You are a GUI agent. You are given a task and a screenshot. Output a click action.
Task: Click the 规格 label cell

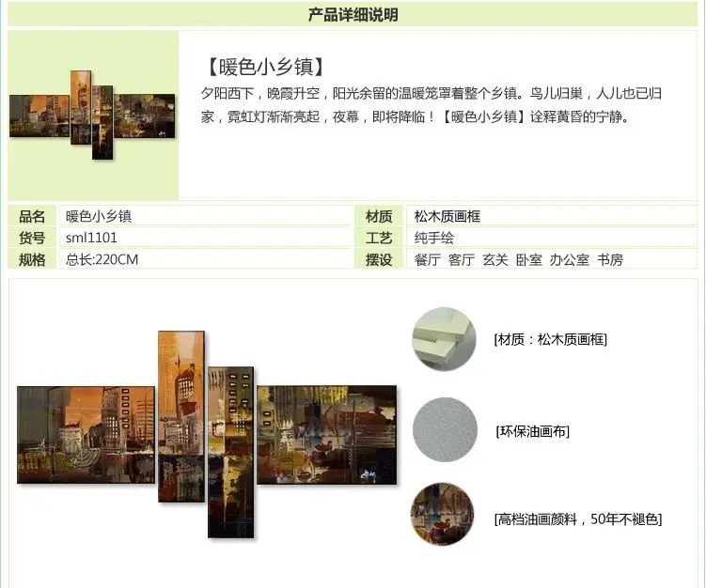click(32, 259)
